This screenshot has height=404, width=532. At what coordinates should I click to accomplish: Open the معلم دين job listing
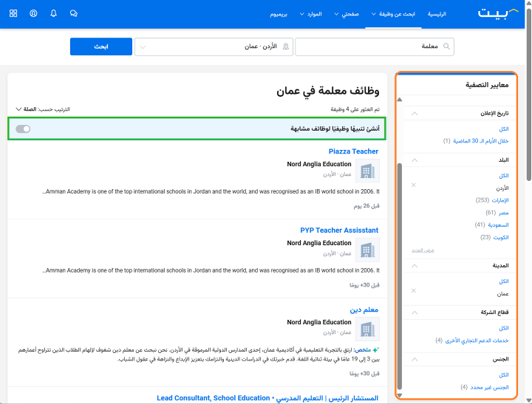364,309
